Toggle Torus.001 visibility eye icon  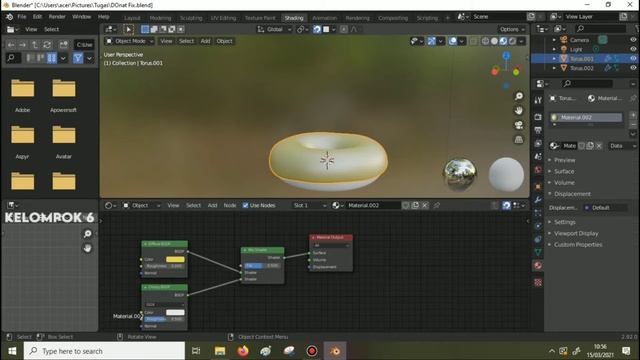click(x=633, y=58)
